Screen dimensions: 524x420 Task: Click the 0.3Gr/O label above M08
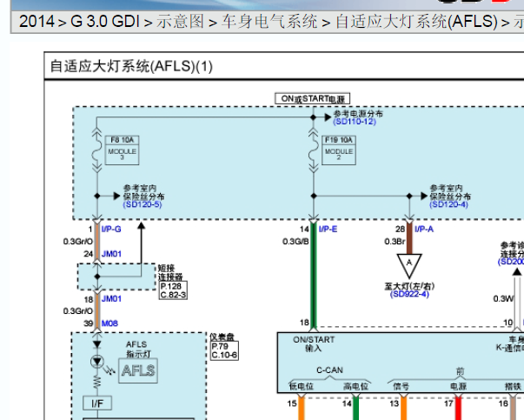click(78, 311)
